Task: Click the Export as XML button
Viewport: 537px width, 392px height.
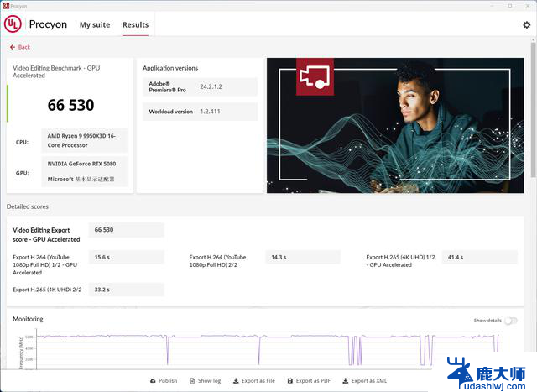Action: coord(365,381)
